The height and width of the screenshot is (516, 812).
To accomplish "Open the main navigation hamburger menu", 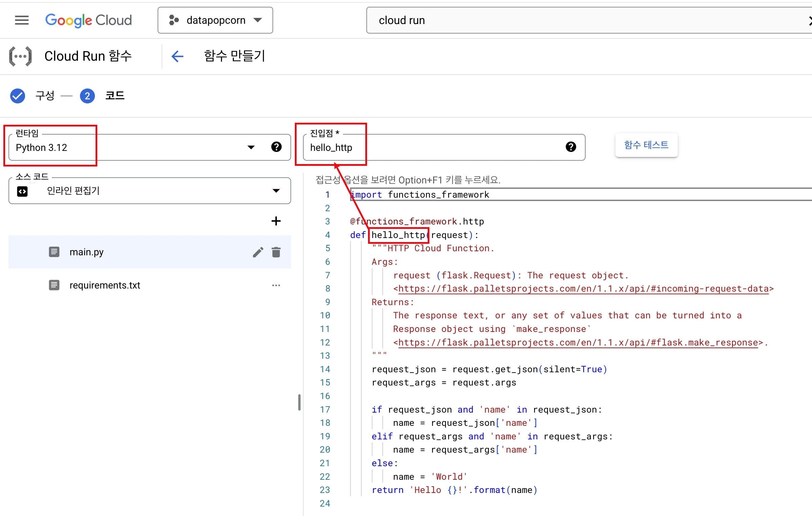I will tap(22, 20).
